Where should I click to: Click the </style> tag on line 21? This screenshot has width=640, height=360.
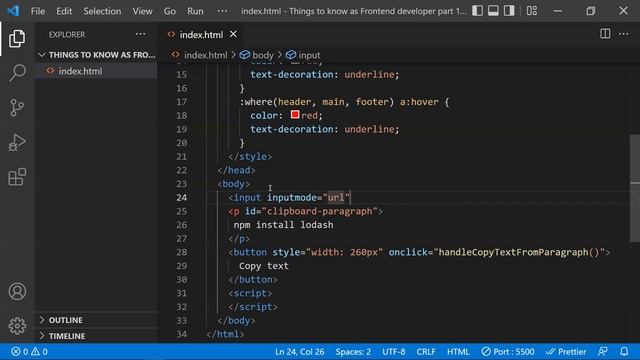250,157
